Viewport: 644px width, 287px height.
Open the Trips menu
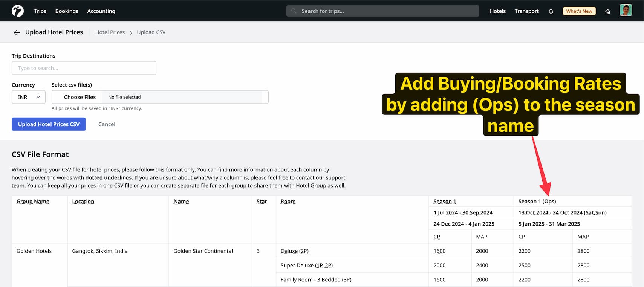tap(40, 11)
